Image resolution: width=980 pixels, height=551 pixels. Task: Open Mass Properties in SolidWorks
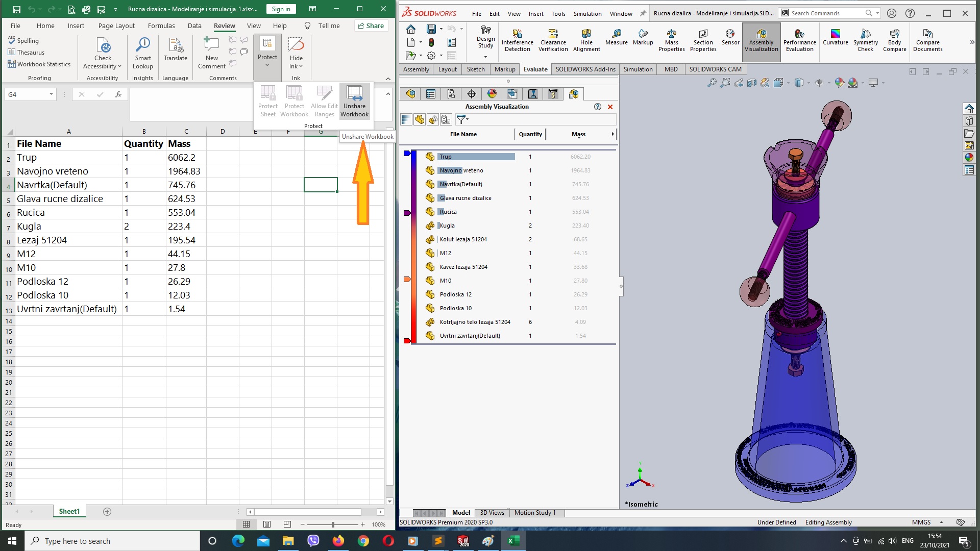(x=671, y=40)
